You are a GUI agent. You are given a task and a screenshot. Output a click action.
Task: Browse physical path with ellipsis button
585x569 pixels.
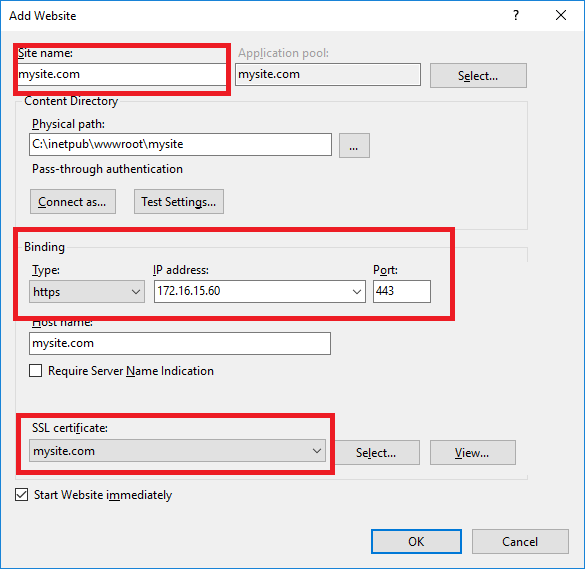[354, 145]
